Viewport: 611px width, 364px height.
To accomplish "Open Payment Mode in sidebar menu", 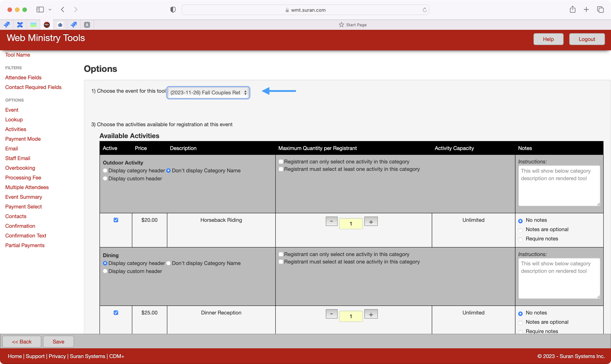I will point(23,139).
